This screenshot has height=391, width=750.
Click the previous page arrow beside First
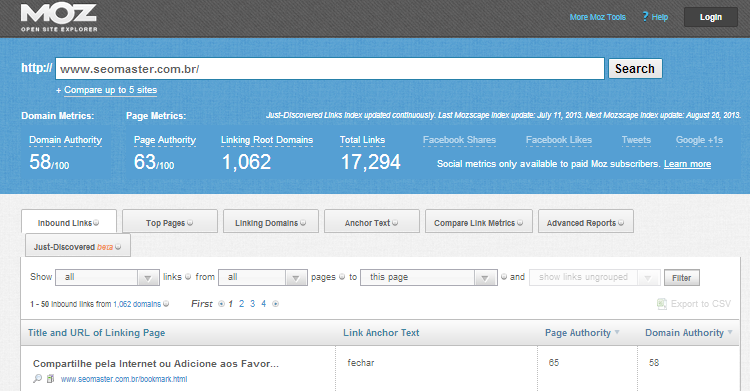(x=221, y=304)
